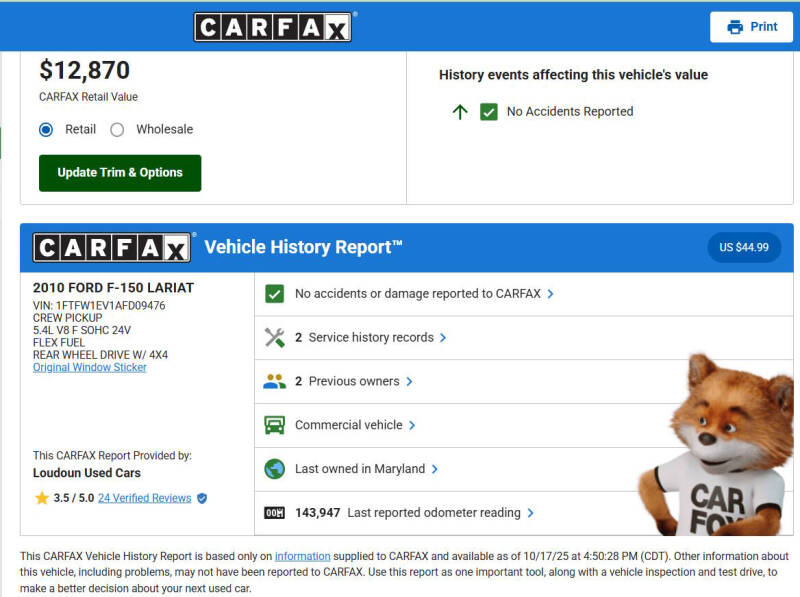Click the Print button
Screen dimensions: 800x597
[x=751, y=27]
